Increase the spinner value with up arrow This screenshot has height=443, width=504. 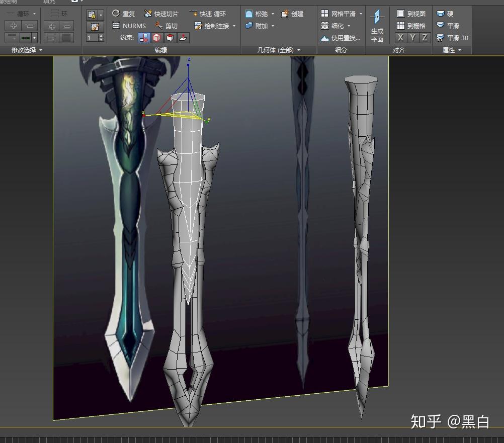(x=101, y=36)
